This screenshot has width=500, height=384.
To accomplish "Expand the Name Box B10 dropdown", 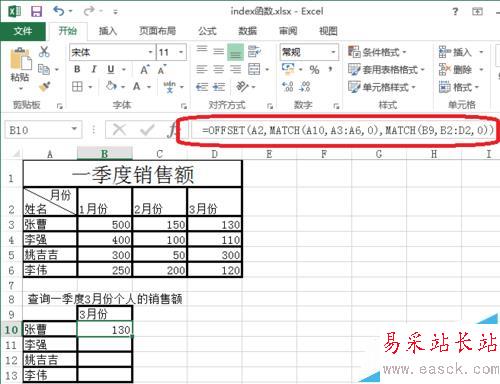I will point(75,129).
